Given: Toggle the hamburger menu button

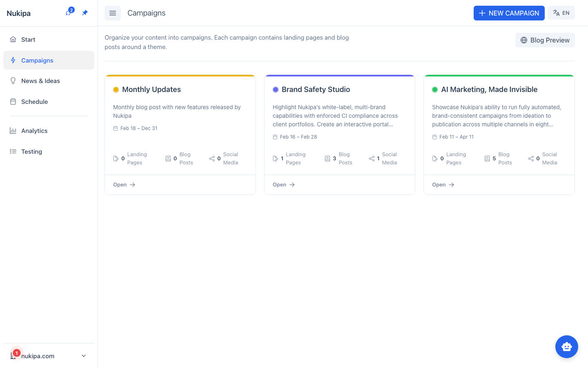Looking at the screenshot, I should pos(113,13).
